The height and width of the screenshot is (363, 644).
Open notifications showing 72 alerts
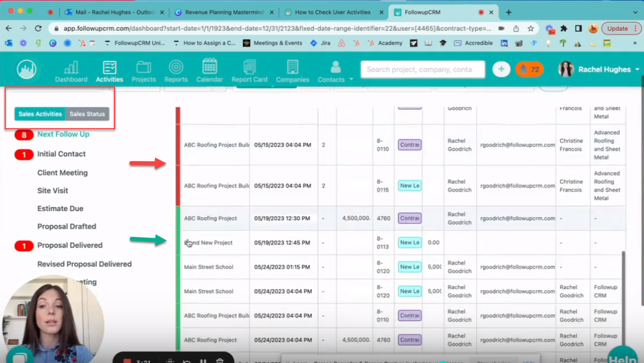pos(530,69)
